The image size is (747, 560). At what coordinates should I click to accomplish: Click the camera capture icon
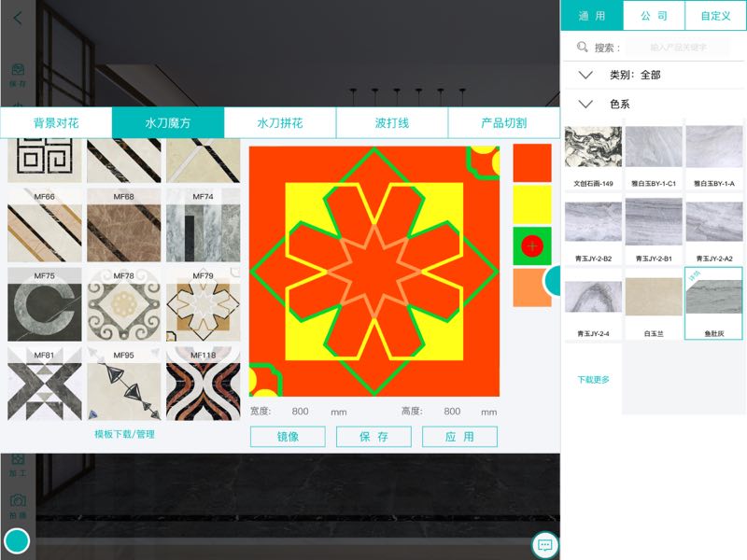(x=18, y=500)
